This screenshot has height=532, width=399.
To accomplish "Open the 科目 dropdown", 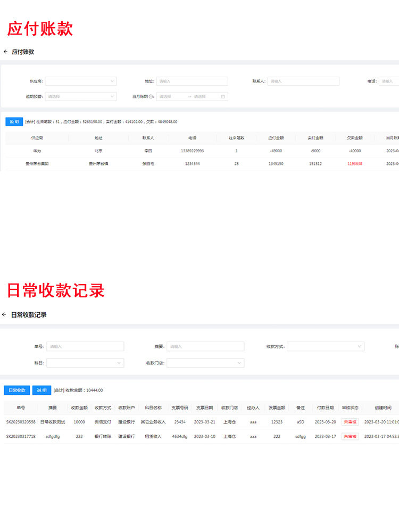I will coord(85,363).
